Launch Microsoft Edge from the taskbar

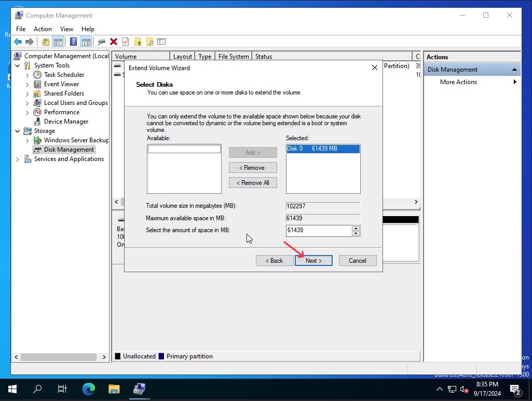89,389
